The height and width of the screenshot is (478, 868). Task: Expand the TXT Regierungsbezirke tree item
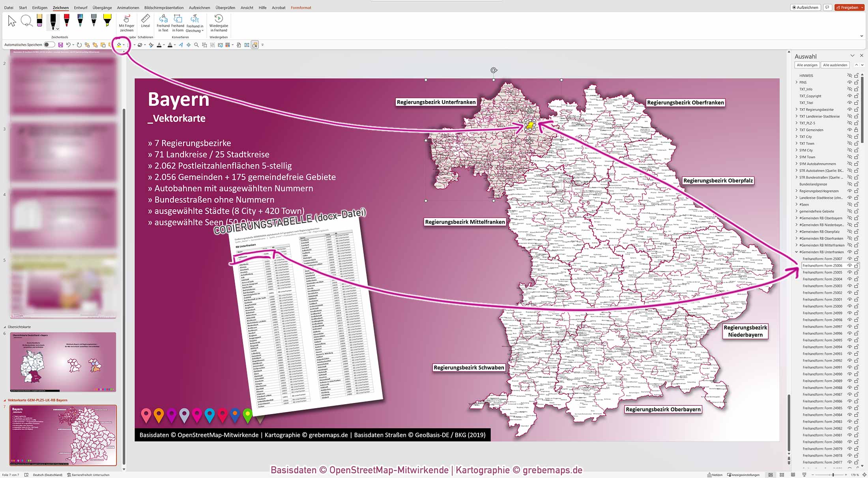[797, 109]
